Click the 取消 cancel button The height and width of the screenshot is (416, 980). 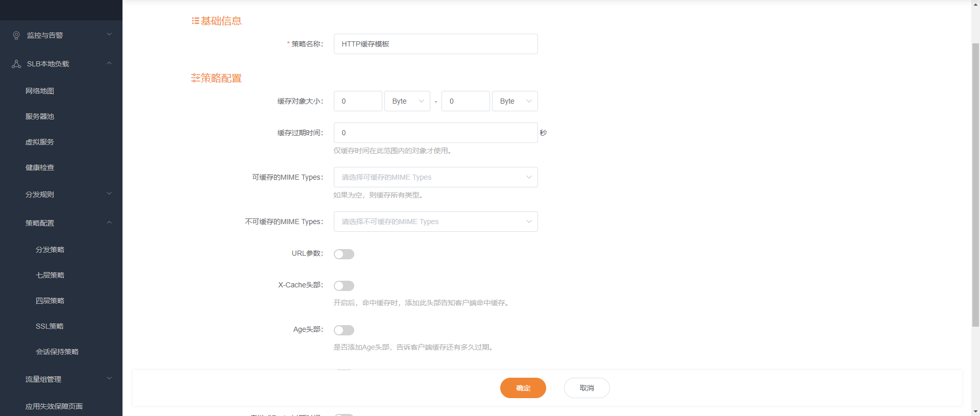point(586,388)
